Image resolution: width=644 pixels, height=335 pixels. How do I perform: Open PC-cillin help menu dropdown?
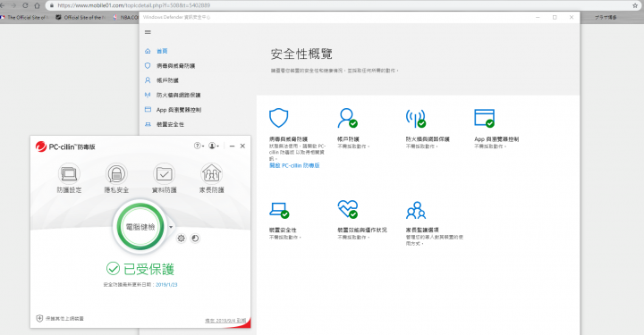199,146
